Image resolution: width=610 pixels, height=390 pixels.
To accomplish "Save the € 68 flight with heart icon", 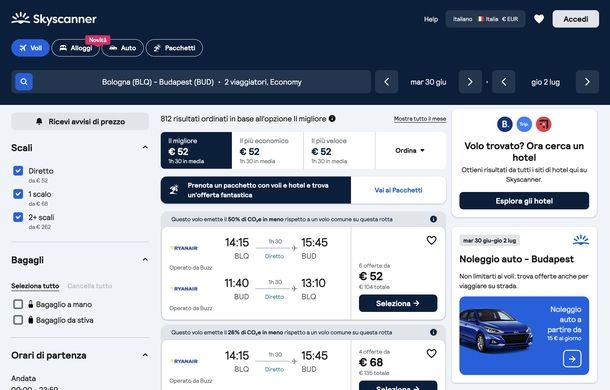I will pos(431,353).
